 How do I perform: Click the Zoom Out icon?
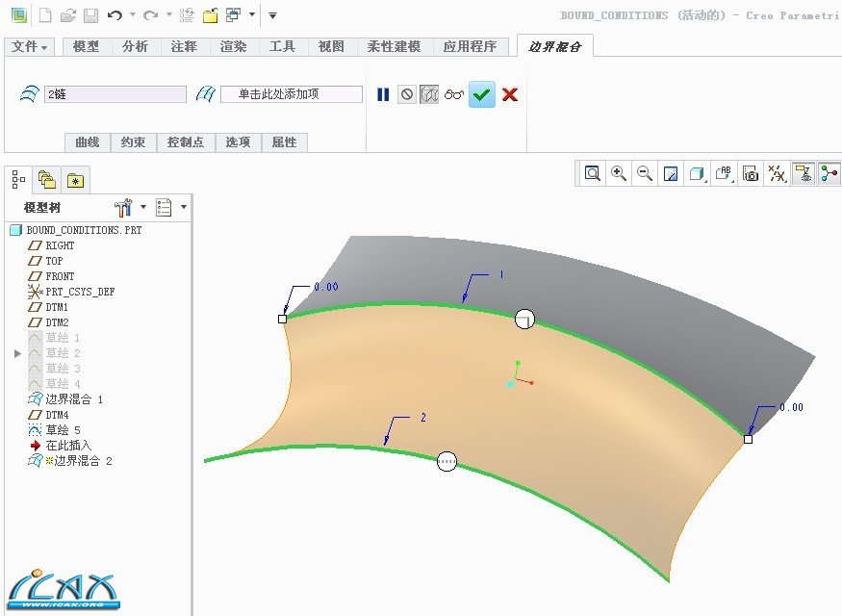click(x=645, y=173)
